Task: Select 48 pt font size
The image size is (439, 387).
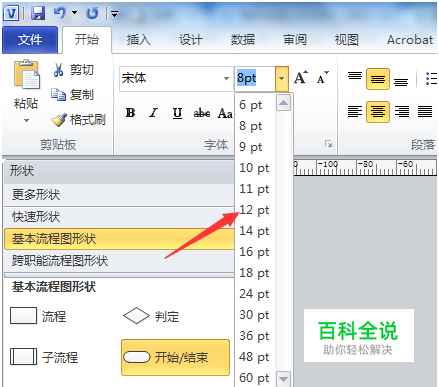Action: pos(255,357)
